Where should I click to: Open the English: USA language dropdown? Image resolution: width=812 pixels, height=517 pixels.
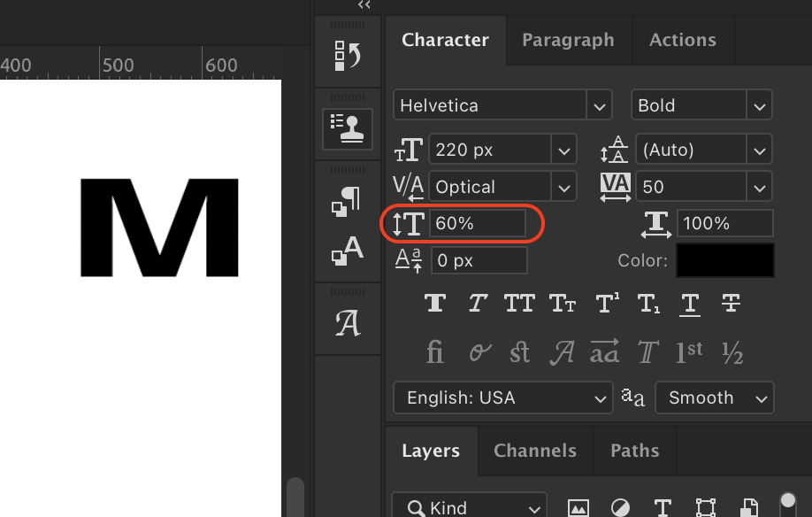tap(502, 397)
